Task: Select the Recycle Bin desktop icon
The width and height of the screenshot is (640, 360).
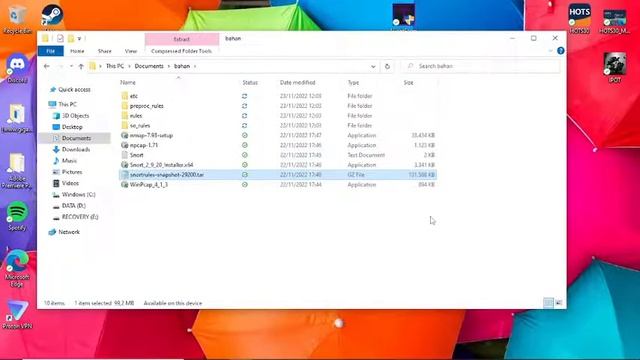Action: point(17,19)
